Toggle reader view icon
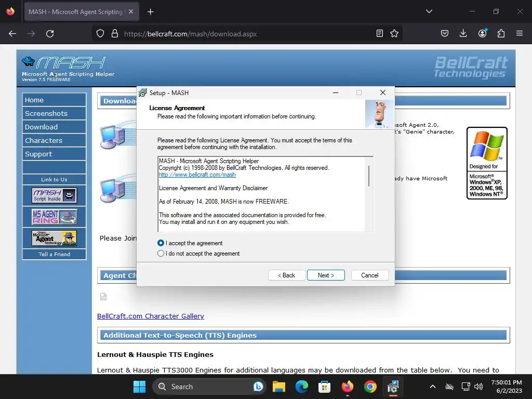 pyautogui.click(x=380, y=33)
